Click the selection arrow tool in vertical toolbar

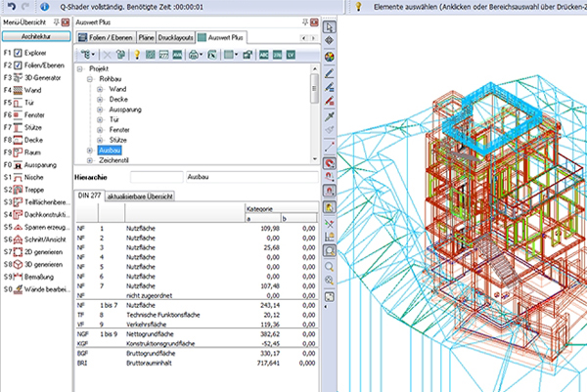click(x=330, y=24)
